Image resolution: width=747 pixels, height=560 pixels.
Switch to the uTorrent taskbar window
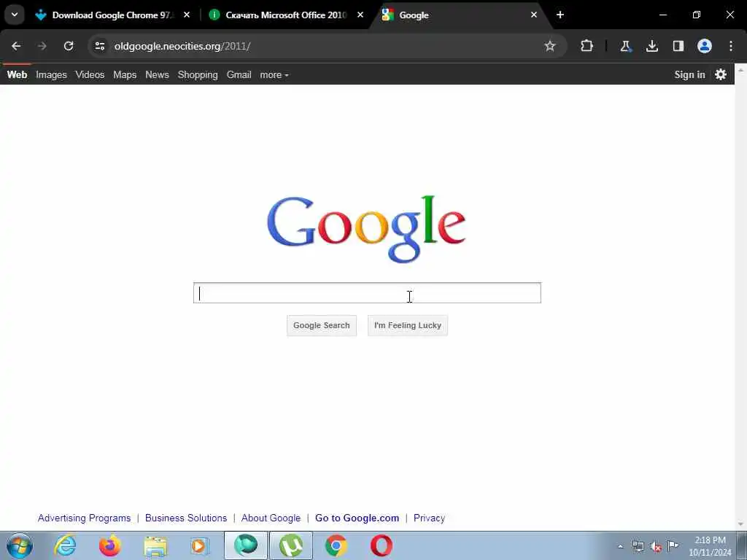[x=291, y=545]
